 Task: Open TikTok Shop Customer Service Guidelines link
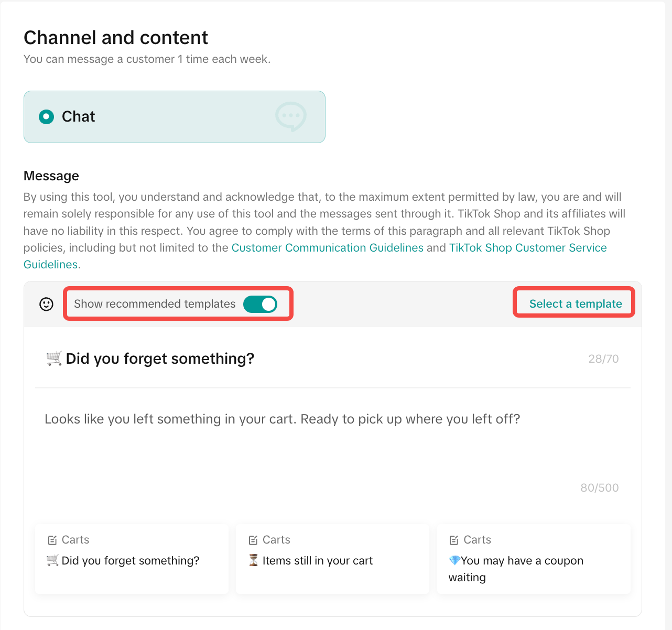pyautogui.click(x=527, y=248)
